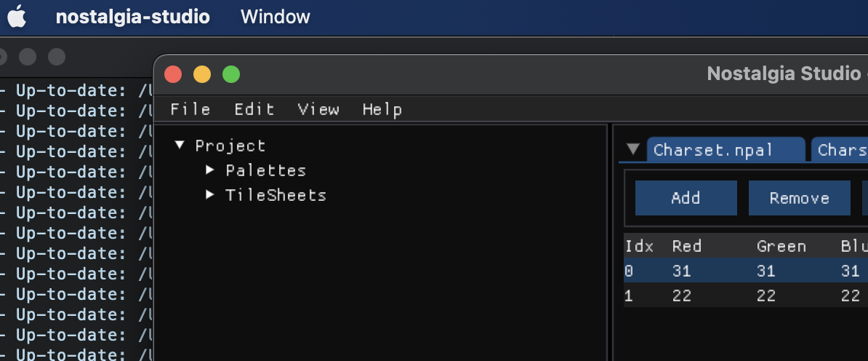Expand the TileSheets folder
Image resolution: width=868 pixels, height=361 pixels.
(x=210, y=195)
